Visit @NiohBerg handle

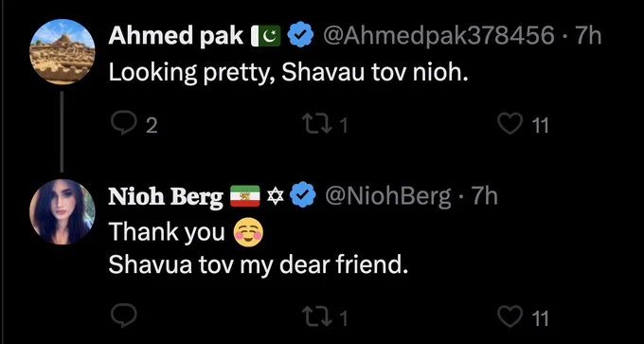(x=388, y=196)
